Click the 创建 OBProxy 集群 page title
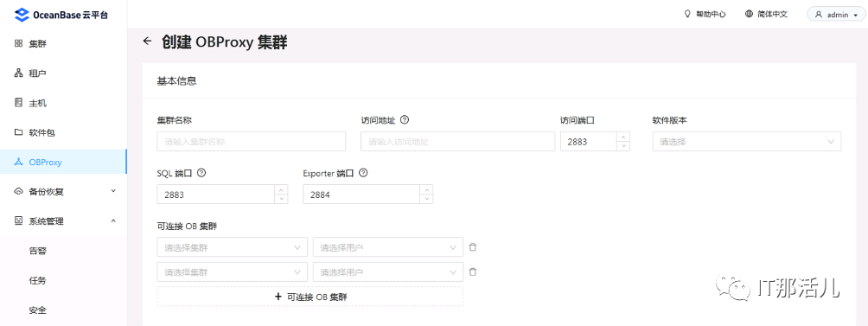 click(x=225, y=42)
